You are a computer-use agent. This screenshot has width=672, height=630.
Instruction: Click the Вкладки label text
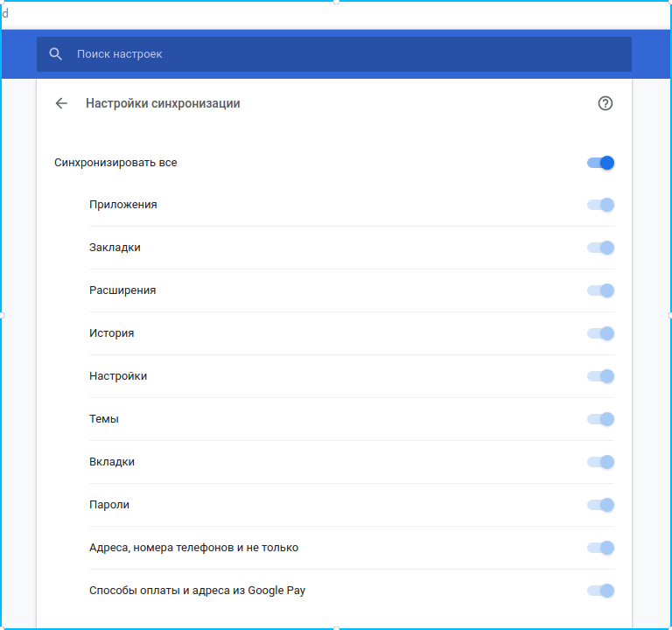tap(112, 462)
